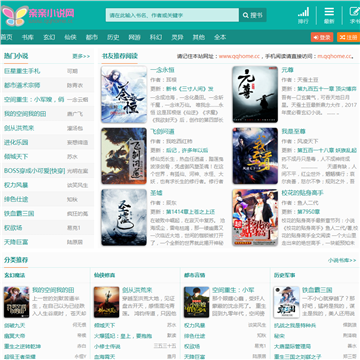Open 剑破九天 in 玄幻魔法 list
Viewport: 360px width, 360px height.
pos(14,325)
